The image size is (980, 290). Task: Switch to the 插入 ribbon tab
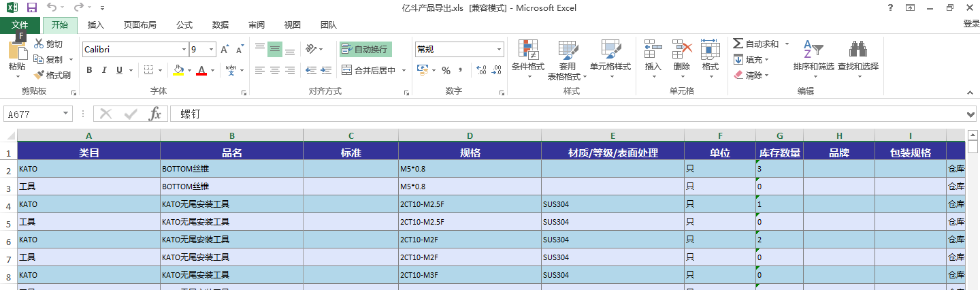click(x=96, y=25)
